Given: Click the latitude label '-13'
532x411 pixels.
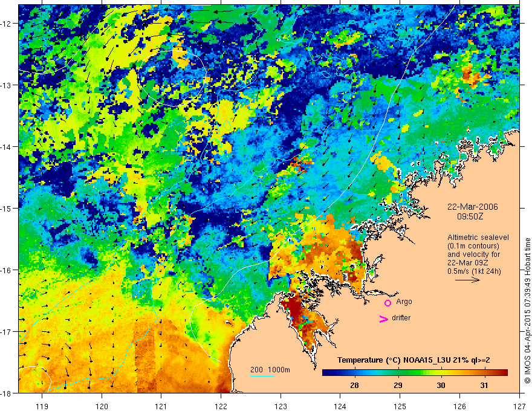Looking at the screenshot, I should pyautogui.click(x=6, y=85).
